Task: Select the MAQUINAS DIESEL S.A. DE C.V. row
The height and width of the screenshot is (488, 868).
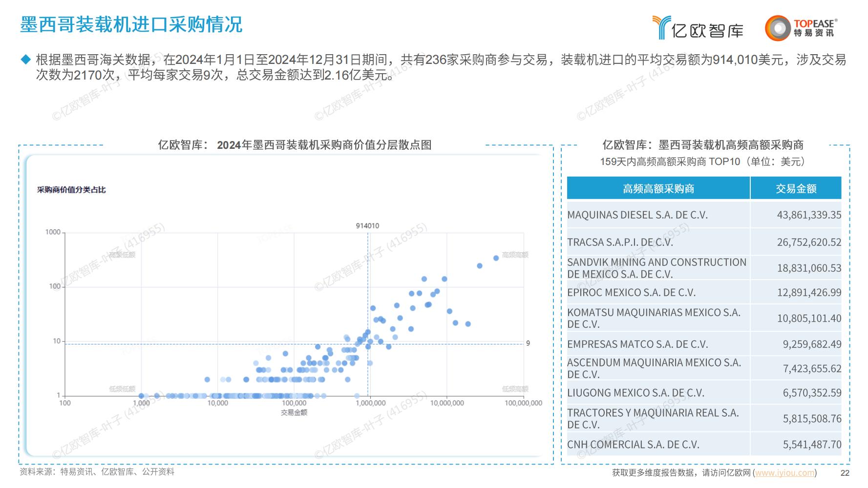Action: [704, 215]
